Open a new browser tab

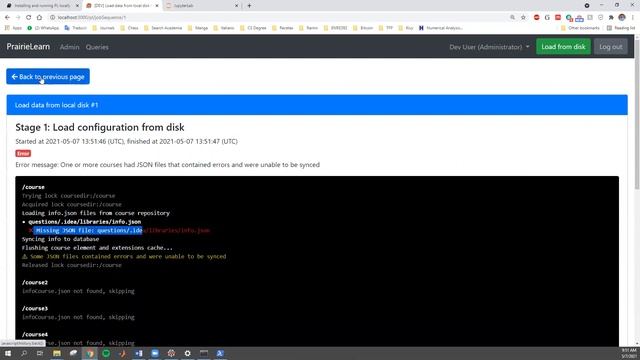click(x=249, y=6)
